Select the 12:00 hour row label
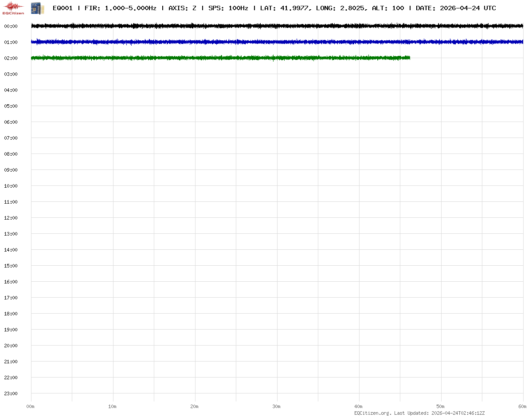This screenshot has height=417, width=532. click(x=11, y=218)
